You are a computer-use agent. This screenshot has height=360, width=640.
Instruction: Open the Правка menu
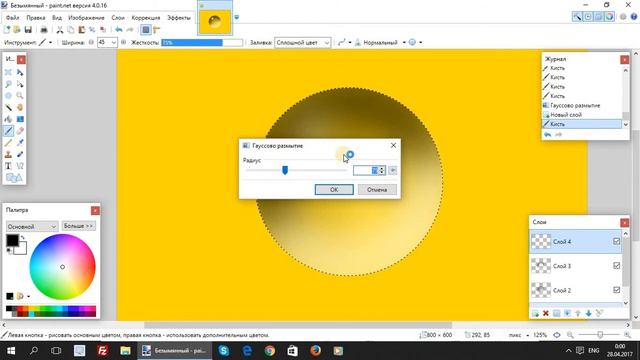36,18
